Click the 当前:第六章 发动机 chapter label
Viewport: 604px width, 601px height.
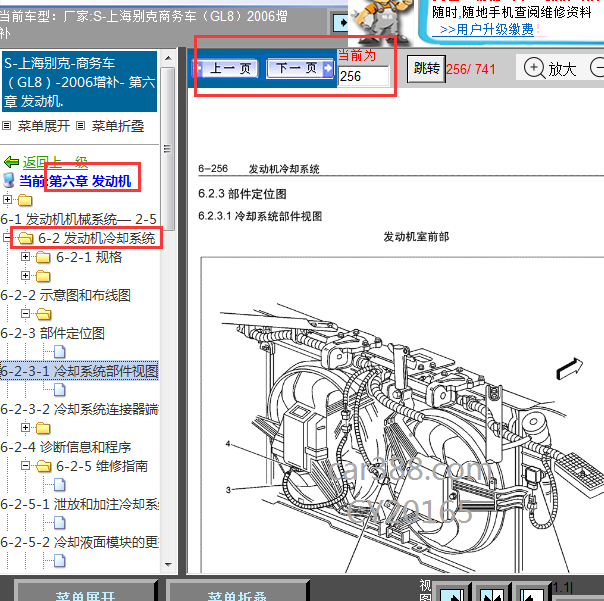pyautogui.click(x=76, y=181)
